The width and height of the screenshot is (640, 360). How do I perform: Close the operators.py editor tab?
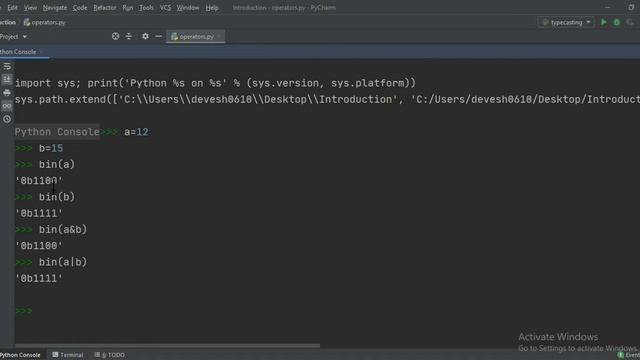[220, 37]
